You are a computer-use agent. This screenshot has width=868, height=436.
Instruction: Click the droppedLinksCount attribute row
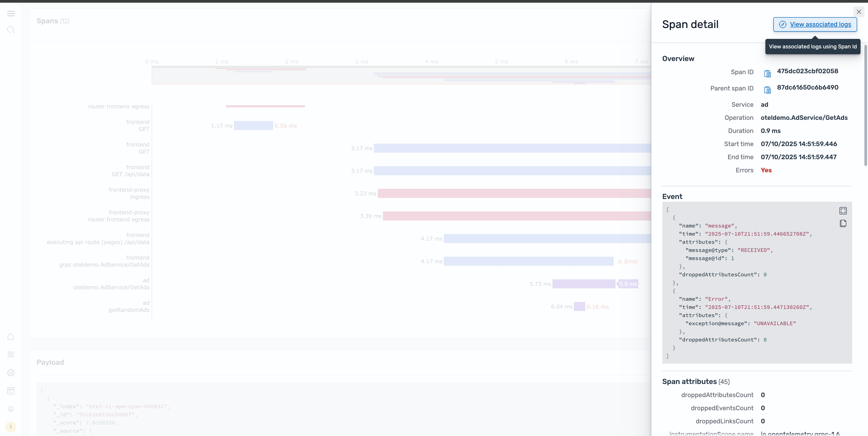[730, 421]
